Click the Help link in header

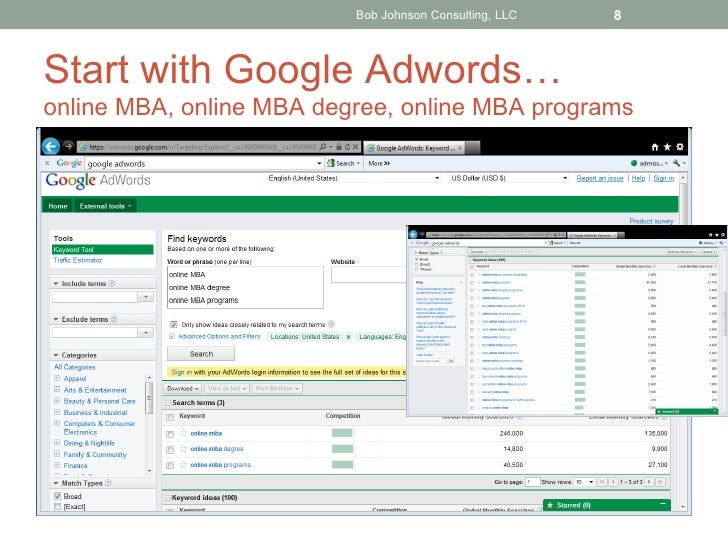pyautogui.click(x=638, y=178)
